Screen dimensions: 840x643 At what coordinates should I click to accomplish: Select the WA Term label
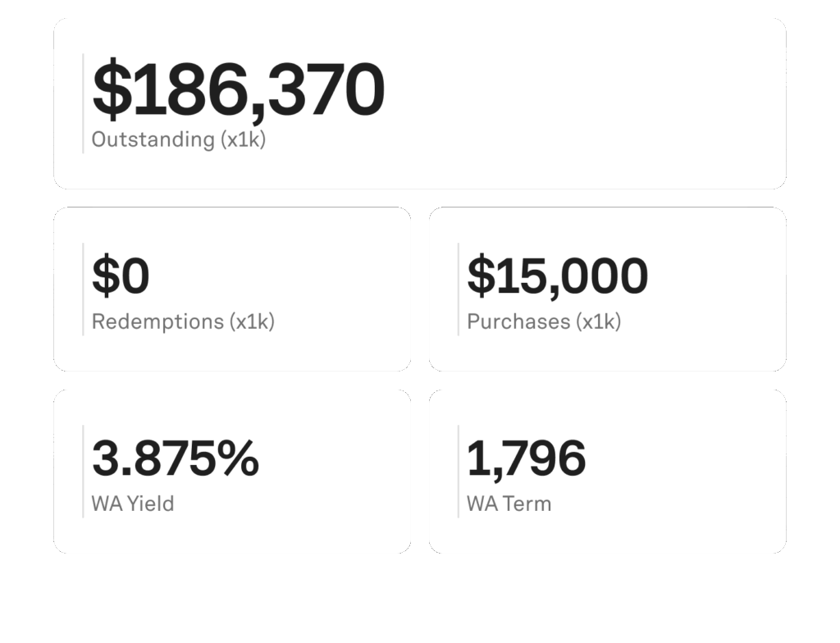(509, 504)
